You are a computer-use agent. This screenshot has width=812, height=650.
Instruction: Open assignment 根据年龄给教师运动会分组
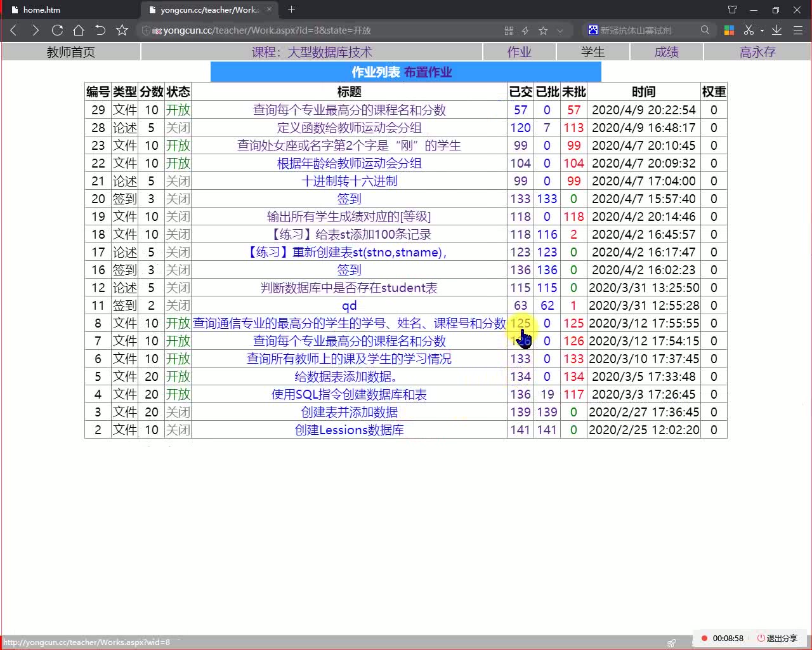point(349,163)
